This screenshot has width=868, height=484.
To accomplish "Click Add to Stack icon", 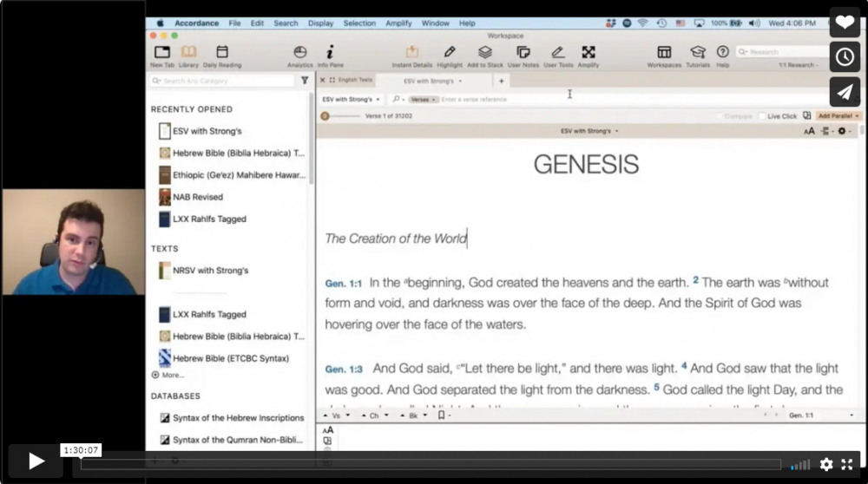I will point(485,56).
